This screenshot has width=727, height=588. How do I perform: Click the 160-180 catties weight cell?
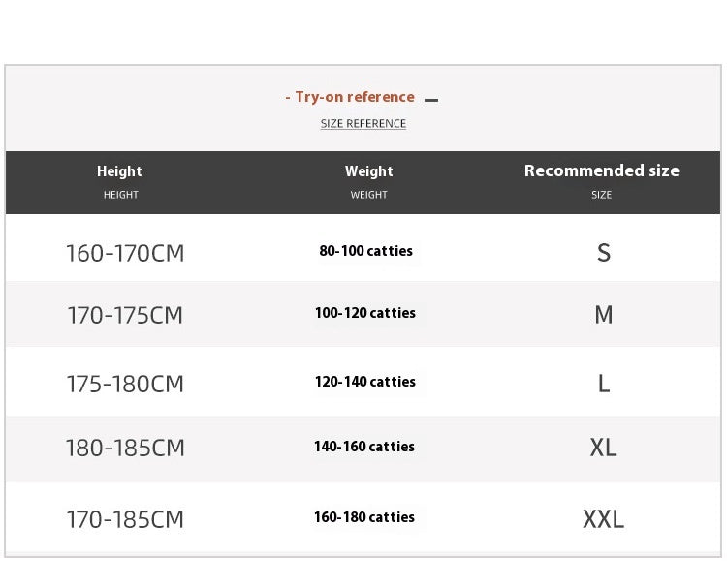363,517
